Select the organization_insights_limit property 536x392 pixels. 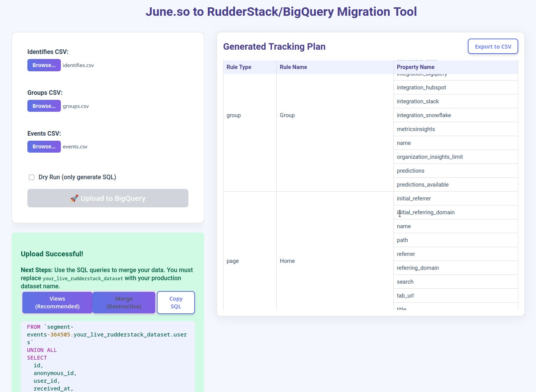click(x=456, y=157)
